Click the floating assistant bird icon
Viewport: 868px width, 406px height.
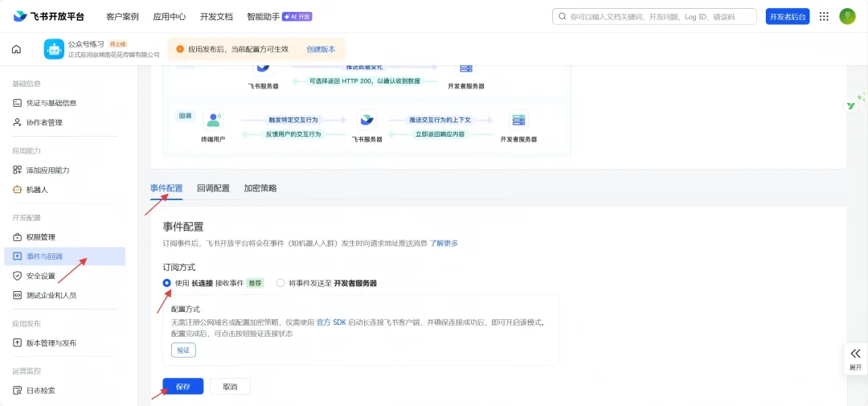(851, 105)
